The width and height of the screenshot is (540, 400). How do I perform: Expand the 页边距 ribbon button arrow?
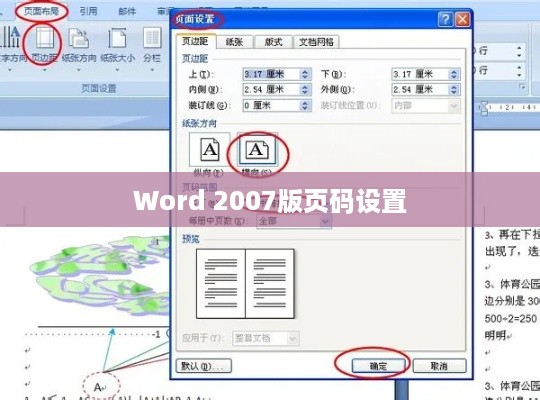(44, 70)
